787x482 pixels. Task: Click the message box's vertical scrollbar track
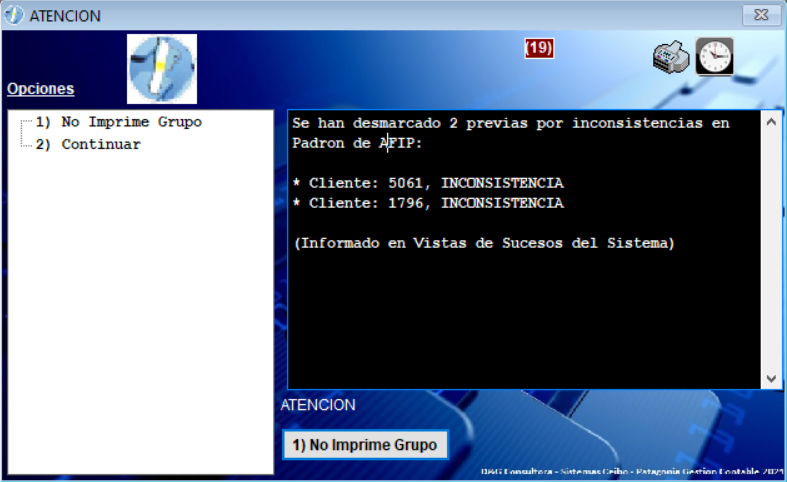coord(771,250)
